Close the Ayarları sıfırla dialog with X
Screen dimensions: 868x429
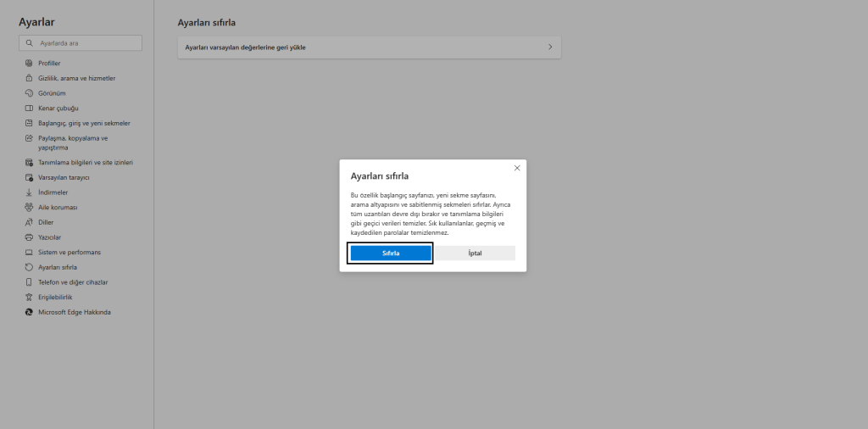517,168
